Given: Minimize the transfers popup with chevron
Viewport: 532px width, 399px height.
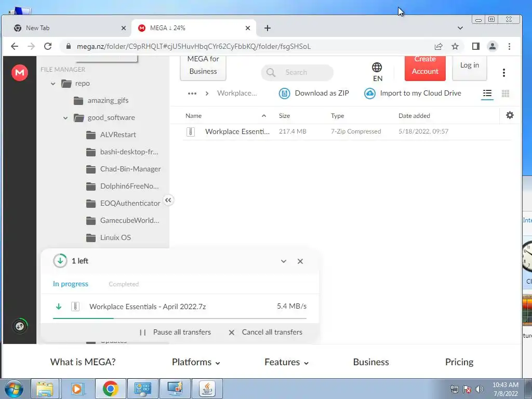Looking at the screenshot, I should (283, 261).
